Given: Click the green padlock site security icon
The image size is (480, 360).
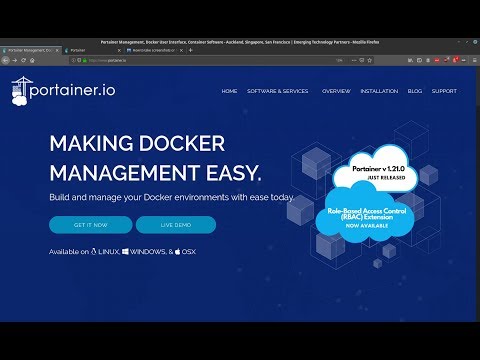Looking at the screenshot, I should point(85,60).
